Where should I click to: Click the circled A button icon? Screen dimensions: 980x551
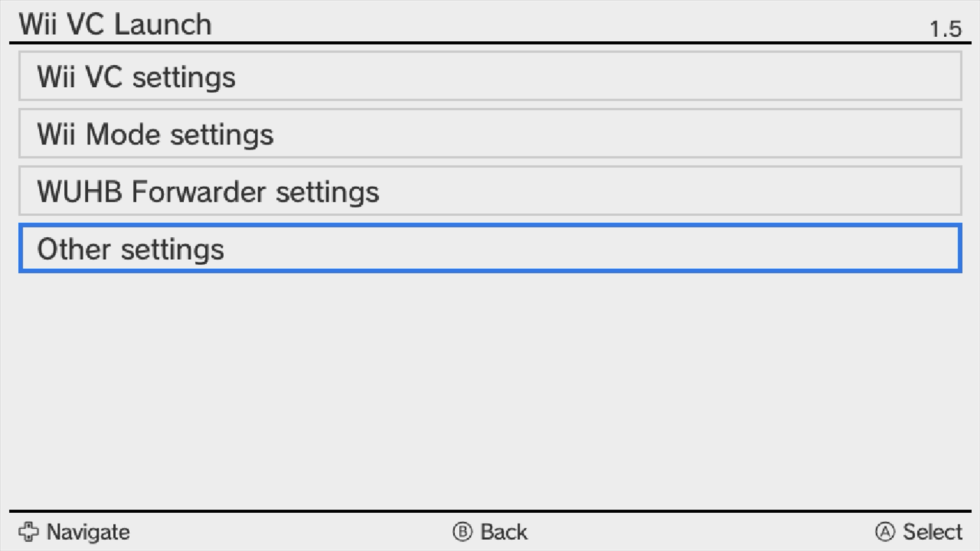pos(885,532)
